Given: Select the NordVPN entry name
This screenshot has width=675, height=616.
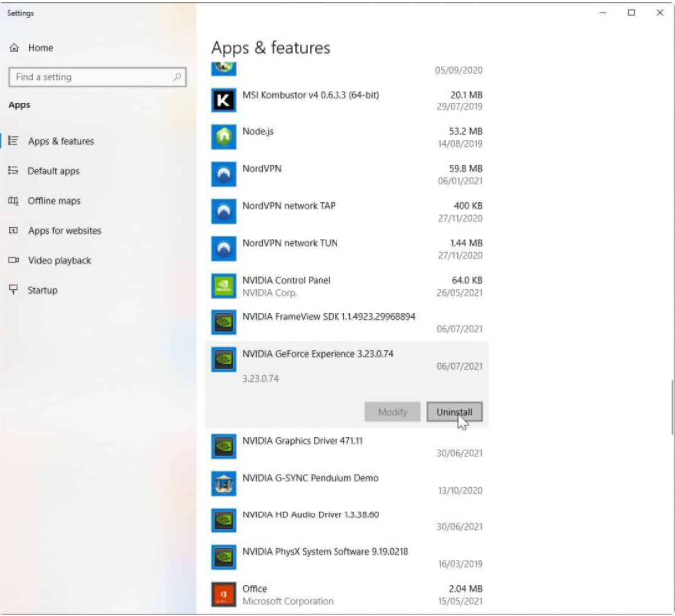Looking at the screenshot, I should tap(262, 168).
